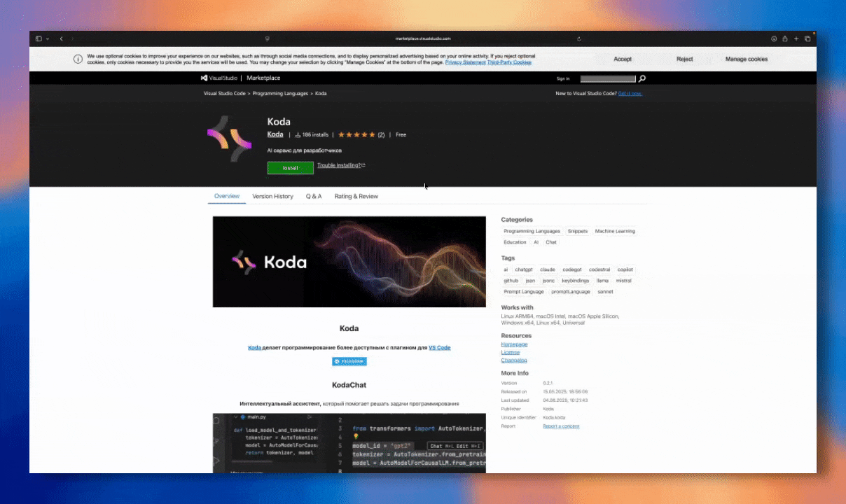Click the github tag
846x504 pixels.
pos(511,281)
